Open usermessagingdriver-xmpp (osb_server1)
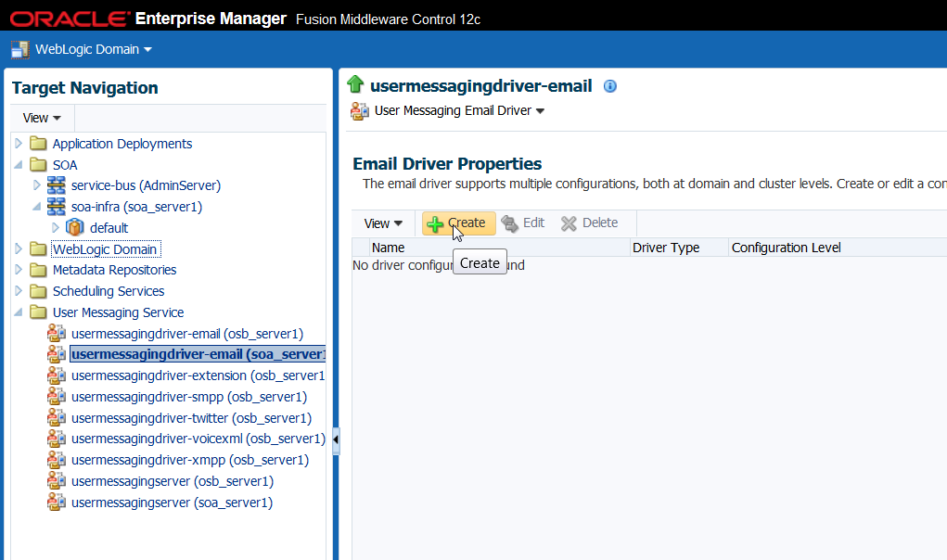The width and height of the screenshot is (947, 560). [x=189, y=460]
